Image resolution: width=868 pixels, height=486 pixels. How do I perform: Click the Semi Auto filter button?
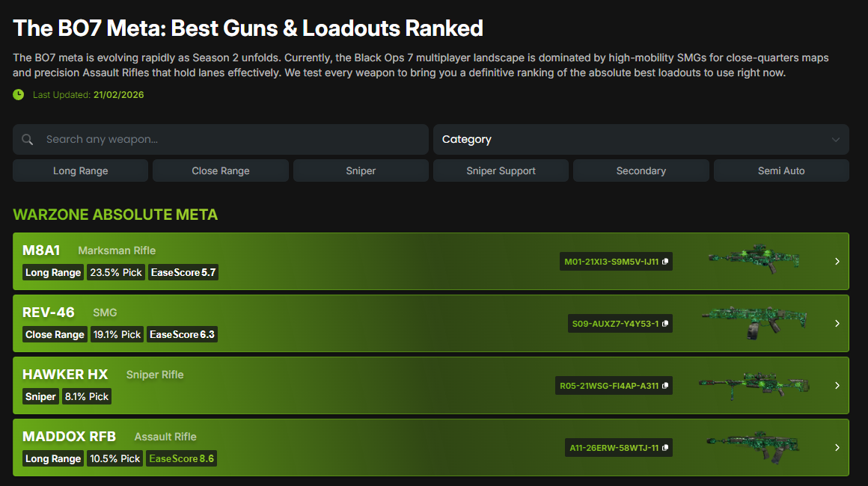coord(781,170)
